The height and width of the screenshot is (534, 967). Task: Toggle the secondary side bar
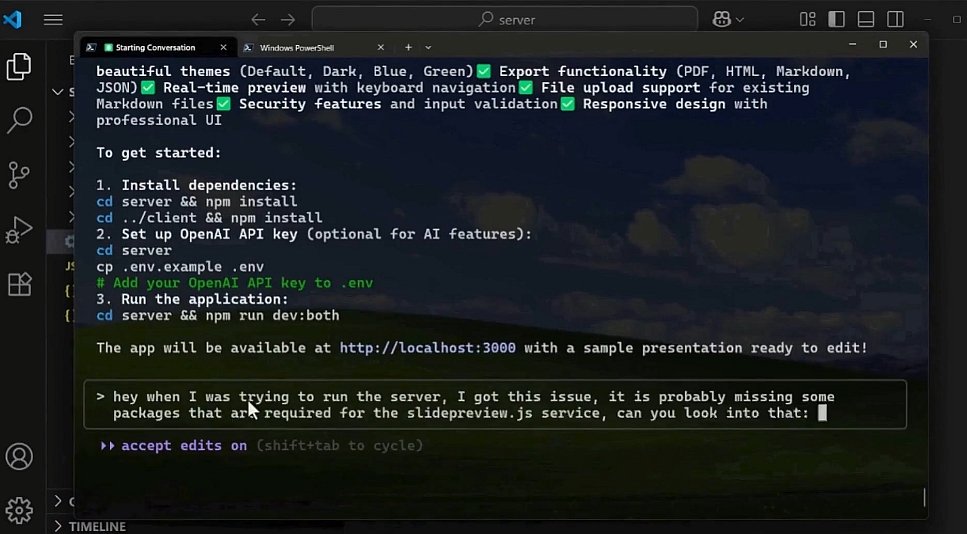point(895,20)
